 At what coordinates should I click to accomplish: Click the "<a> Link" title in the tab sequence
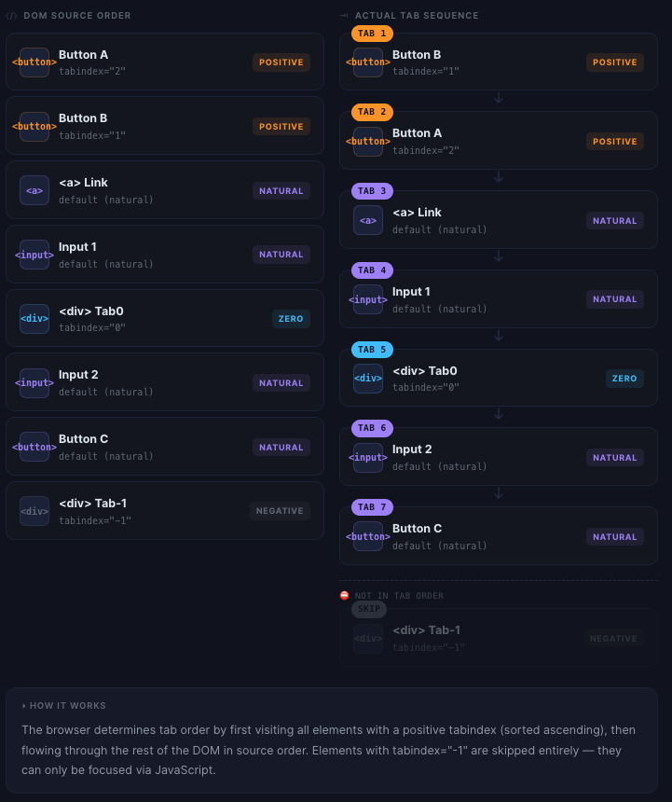click(417, 213)
